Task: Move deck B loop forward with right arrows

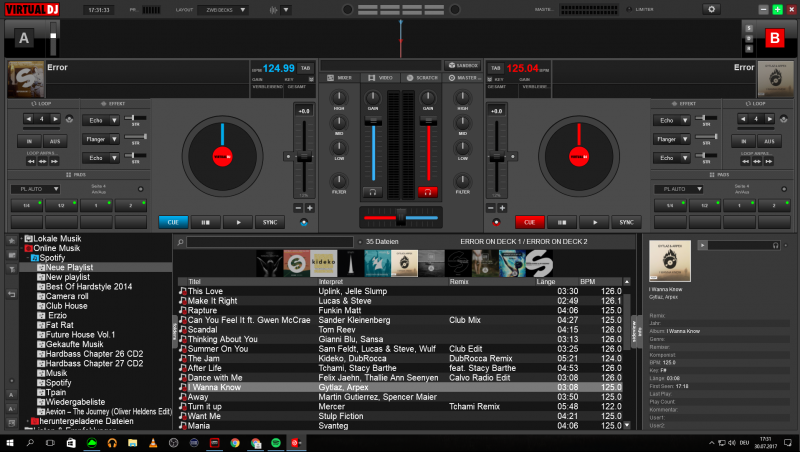Action: pos(768,161)
